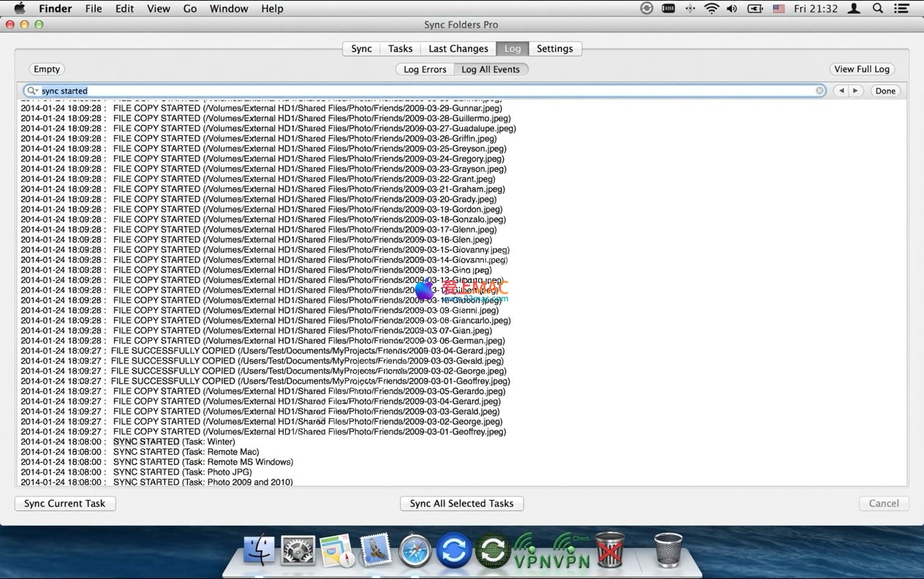924x579 pixels.
Task: Select the Log All Events filter
Action: [491, 69]
